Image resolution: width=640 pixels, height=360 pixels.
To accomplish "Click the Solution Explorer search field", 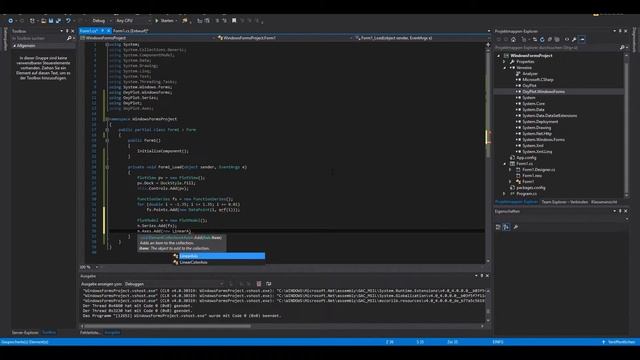I will 557,48.
